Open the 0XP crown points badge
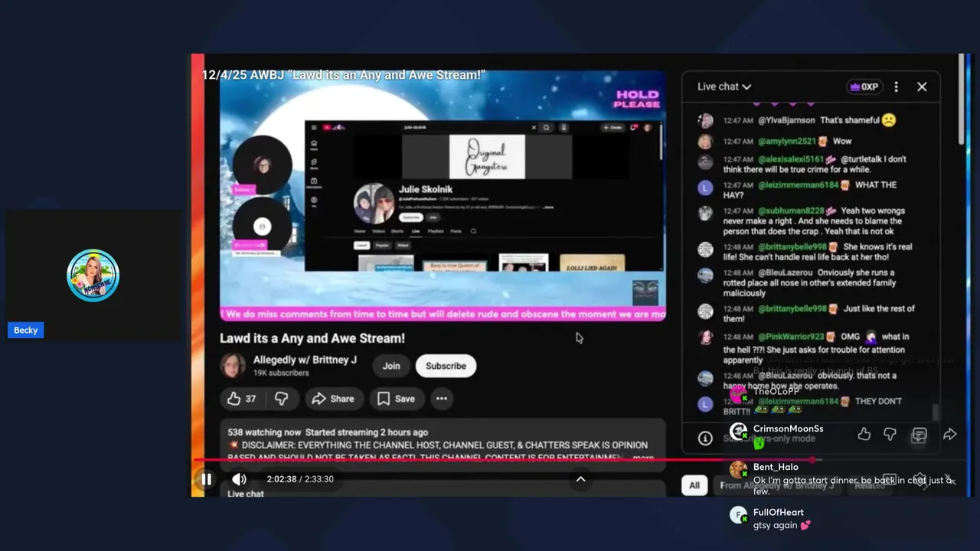 coord(864,86)
